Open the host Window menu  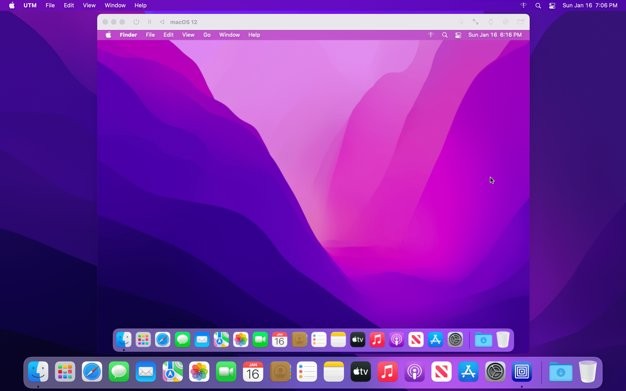[115, 6]
